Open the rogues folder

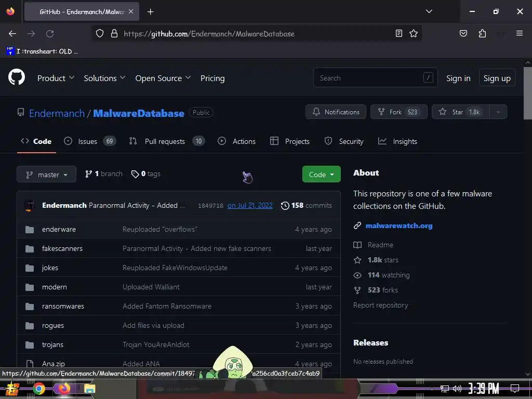coord(52,325)
